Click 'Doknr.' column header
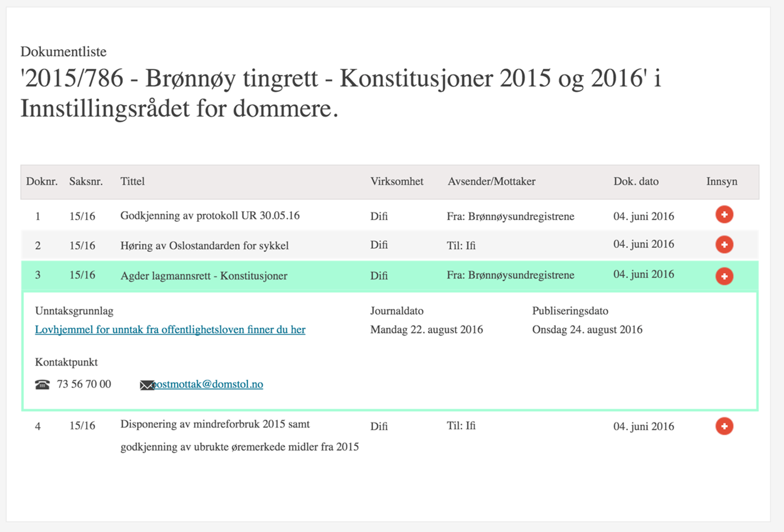 42,181
